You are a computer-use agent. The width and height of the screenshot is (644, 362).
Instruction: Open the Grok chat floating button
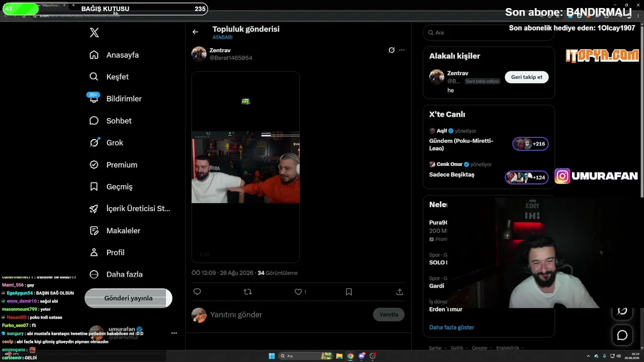click(622, 311)
